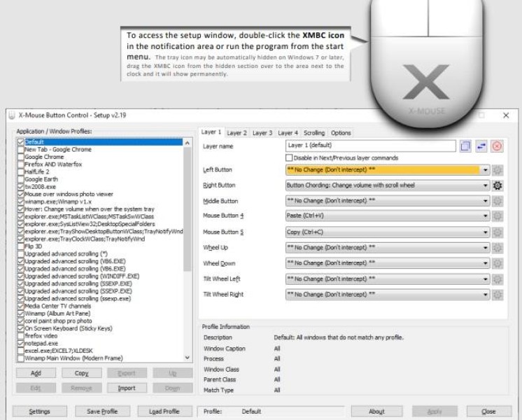The width and height of the screenshot is (522, 420).
Task: Click the gear icon beside Tilt Wheel Right
Action: click(498, 295)
